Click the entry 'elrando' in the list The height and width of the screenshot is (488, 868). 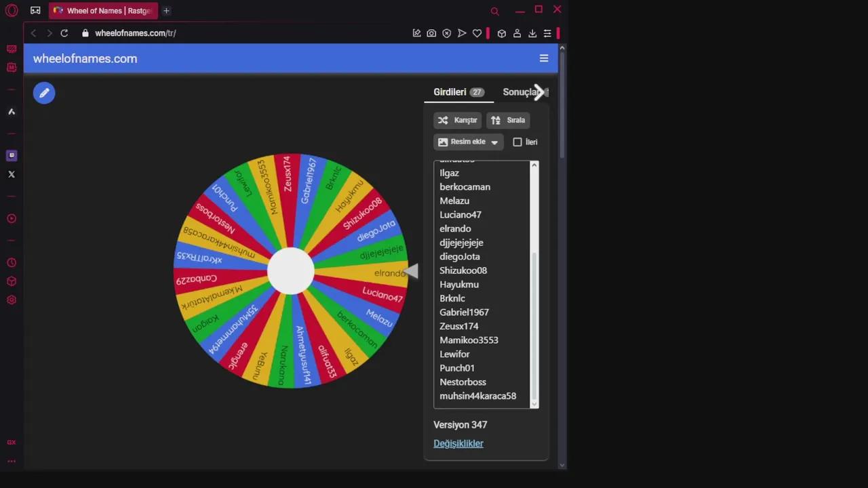tap(455, 228)
